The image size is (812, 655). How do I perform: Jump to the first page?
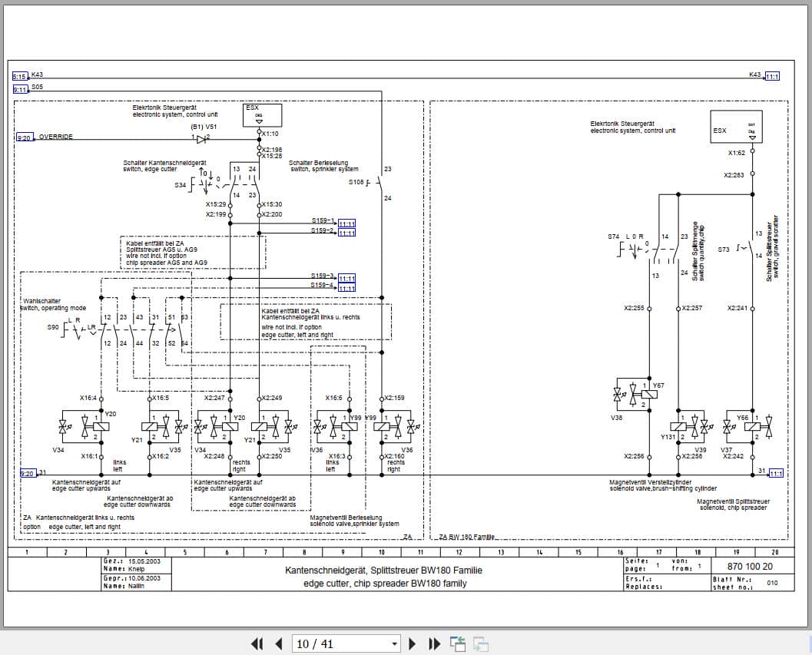257,643
